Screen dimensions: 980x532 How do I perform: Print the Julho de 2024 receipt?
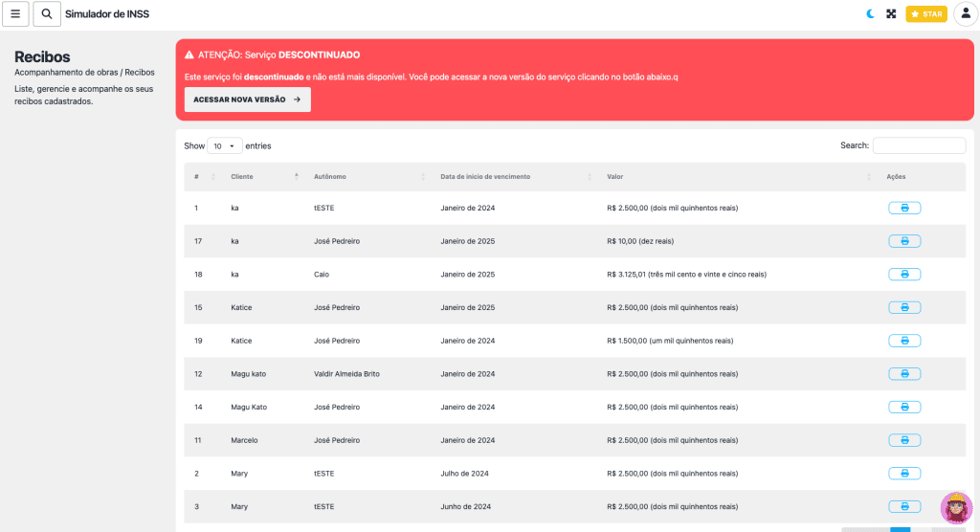point(904,474)
